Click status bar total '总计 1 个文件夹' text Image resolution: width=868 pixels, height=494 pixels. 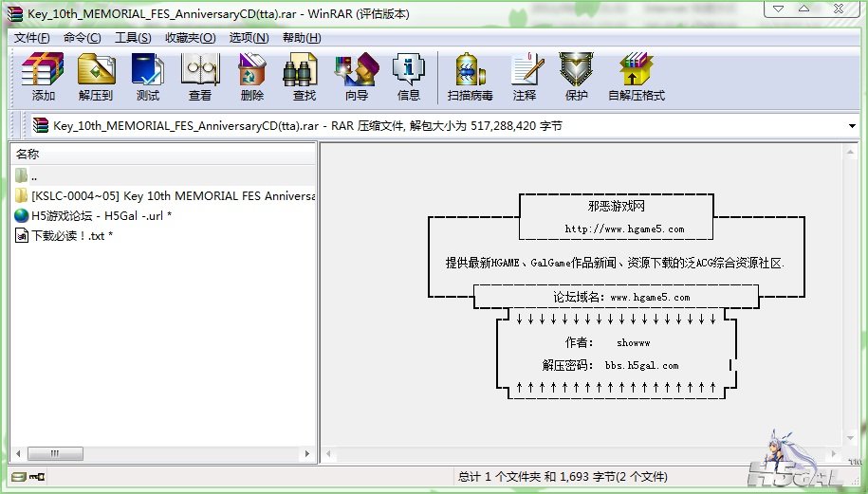click(x=563, y=476)
